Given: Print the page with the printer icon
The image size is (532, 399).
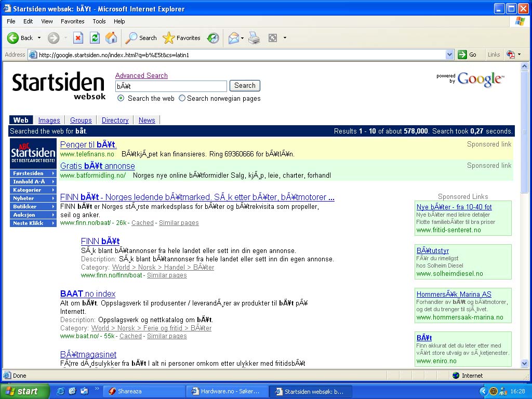Looking at the screenshot, I should [x=254, y=38].
